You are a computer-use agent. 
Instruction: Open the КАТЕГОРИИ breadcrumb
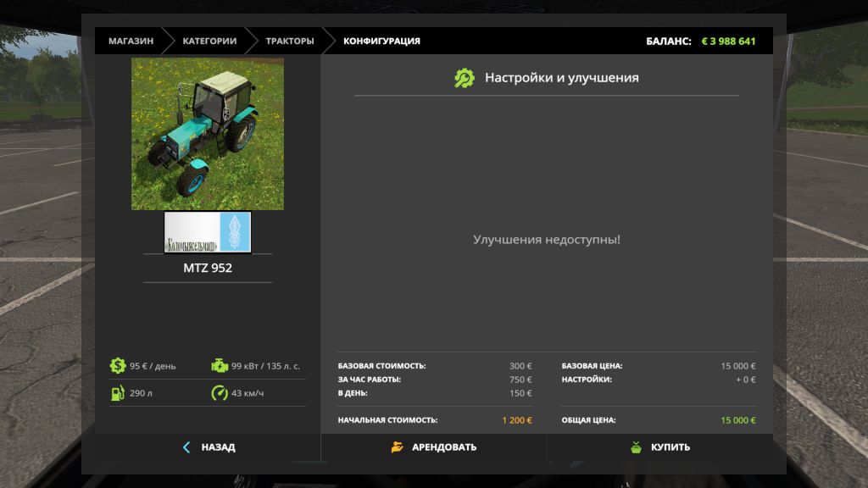tap(209, 41)
